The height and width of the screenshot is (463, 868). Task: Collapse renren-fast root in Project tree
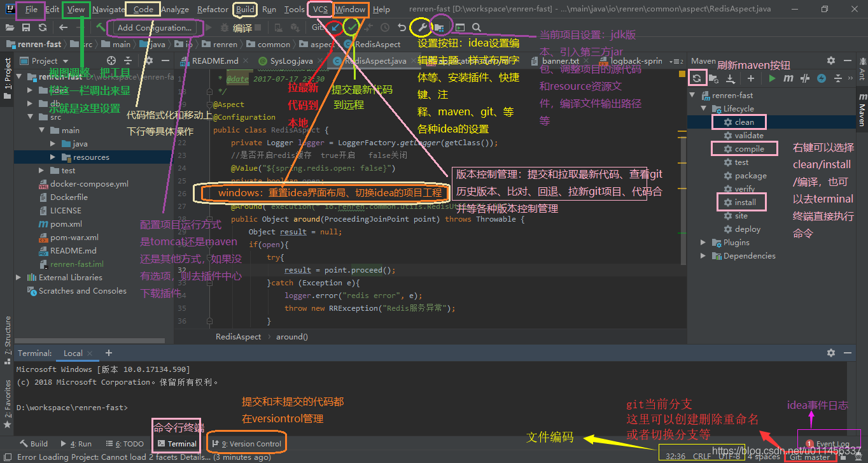click(x=19, y=77)
